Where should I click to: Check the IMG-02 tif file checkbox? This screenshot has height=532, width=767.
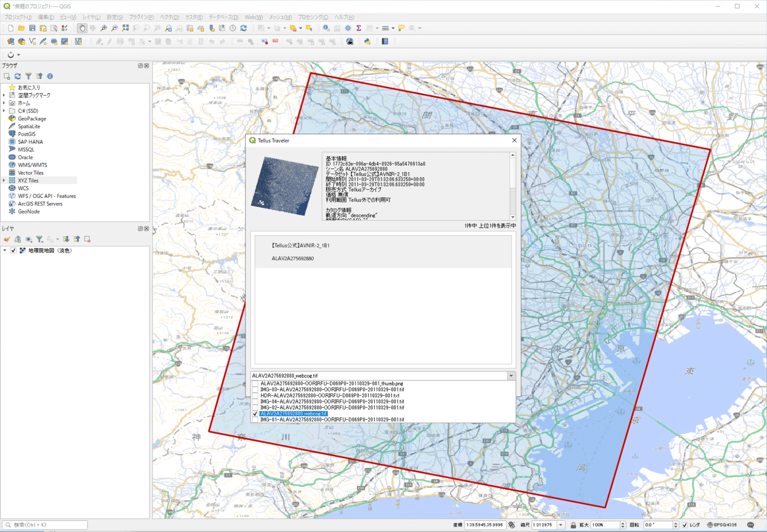pos(255,407)
